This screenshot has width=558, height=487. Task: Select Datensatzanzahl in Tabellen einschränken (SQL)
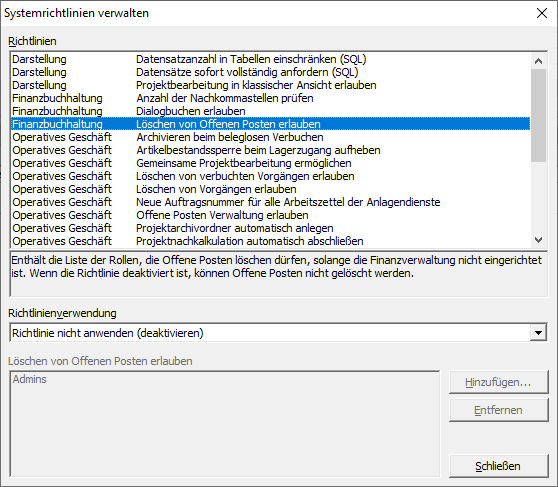(x=270, y=59)
